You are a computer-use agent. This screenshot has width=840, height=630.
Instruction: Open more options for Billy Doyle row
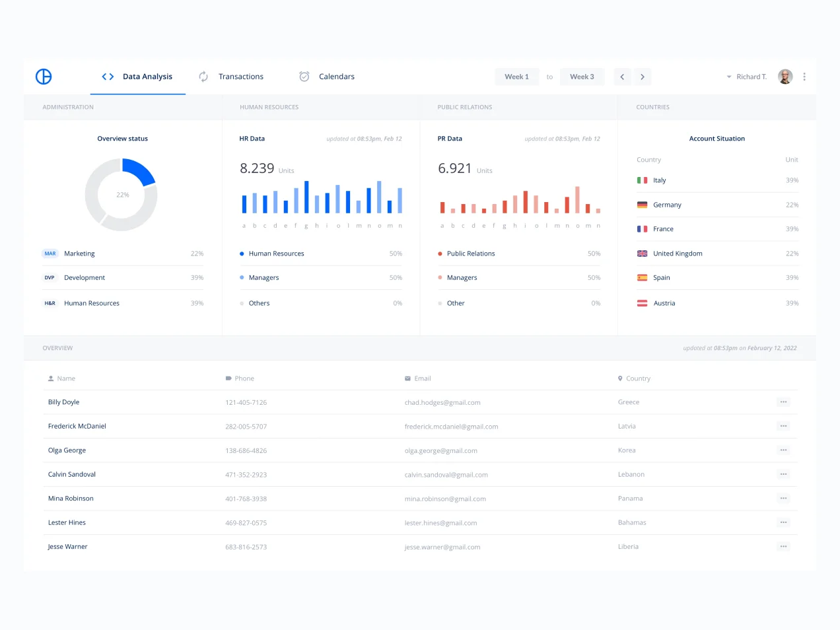click(783, 402)
